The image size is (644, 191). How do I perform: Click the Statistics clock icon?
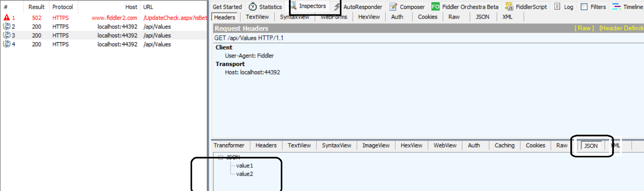253,7
